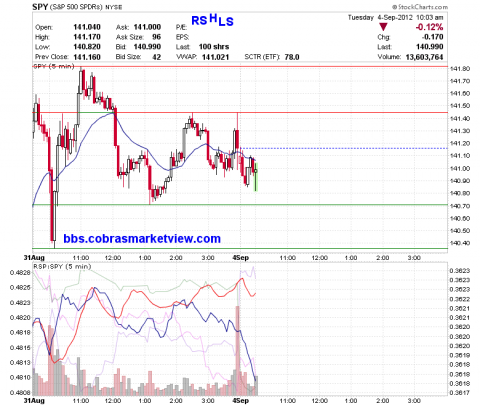Click the 31Aug date below the price chart
The image size is (480, 406).
point(34,258)
